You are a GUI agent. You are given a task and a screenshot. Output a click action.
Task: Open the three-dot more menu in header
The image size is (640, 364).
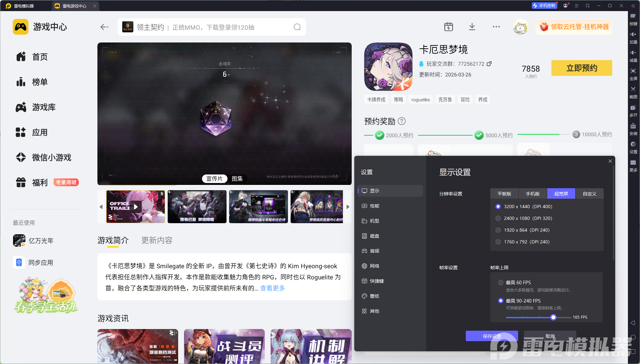[x=496, y=27]
